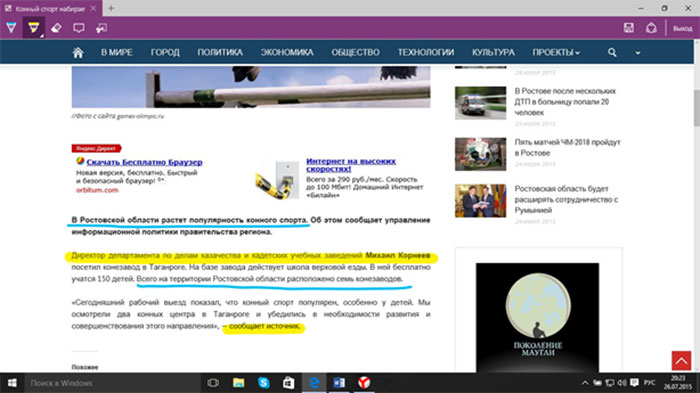Exit Web Note mode with Выход

[x=683, y=28]
